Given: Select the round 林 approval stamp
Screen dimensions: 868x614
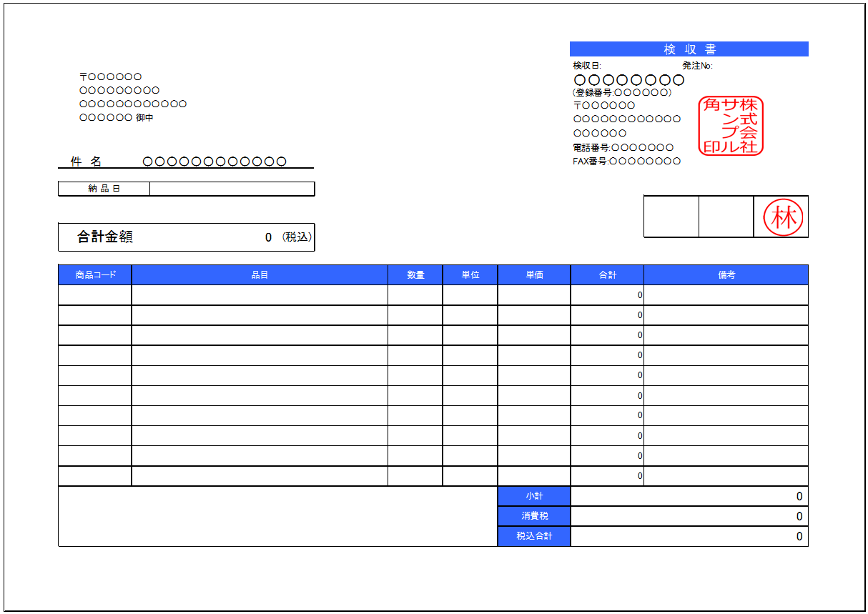Looking at the screenshot, I should tap(783, 217).
